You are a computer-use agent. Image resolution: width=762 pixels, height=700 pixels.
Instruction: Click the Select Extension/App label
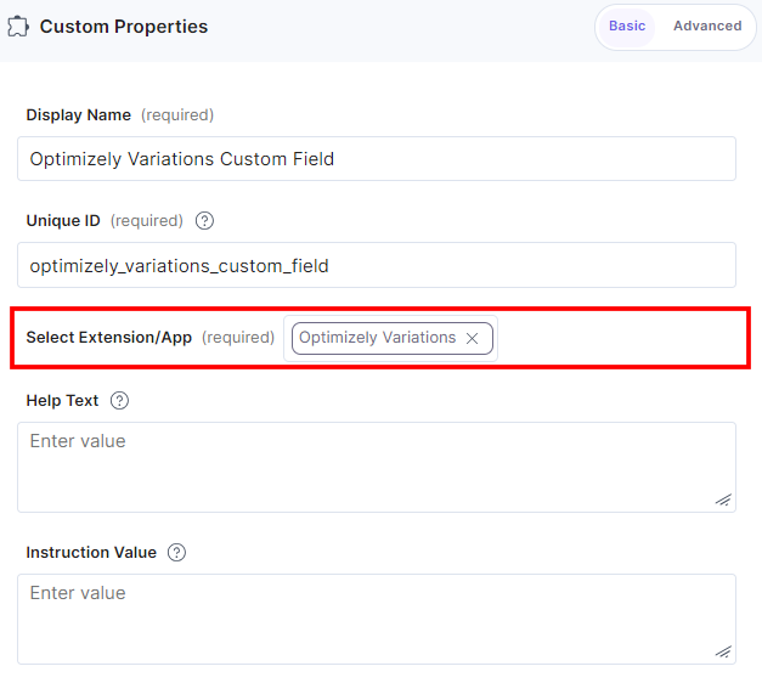109,338
